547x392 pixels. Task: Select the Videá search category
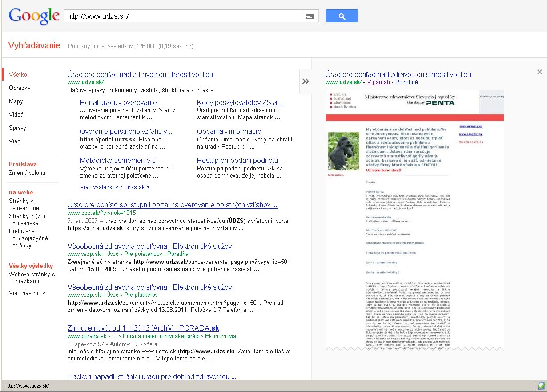coord(16,114)
